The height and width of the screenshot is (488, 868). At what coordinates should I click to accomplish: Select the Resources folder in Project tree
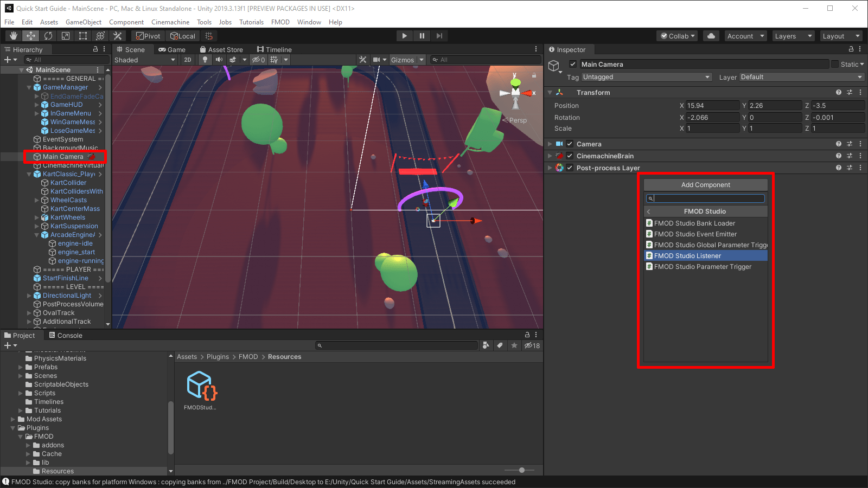pyautogui.click(x=58, y=471)
